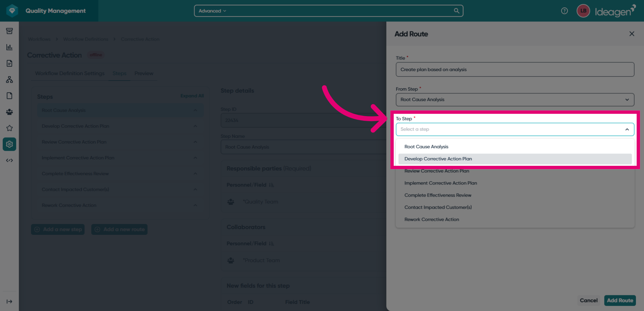Click the Quality Team group icon
The image size is (644, 311).
coord(231,202)
